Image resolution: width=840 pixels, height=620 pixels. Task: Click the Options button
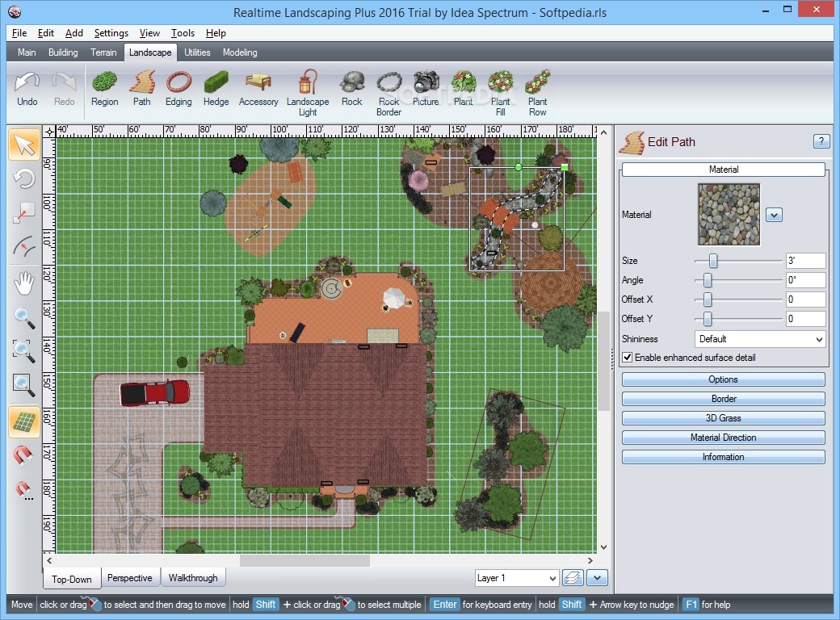723,379
